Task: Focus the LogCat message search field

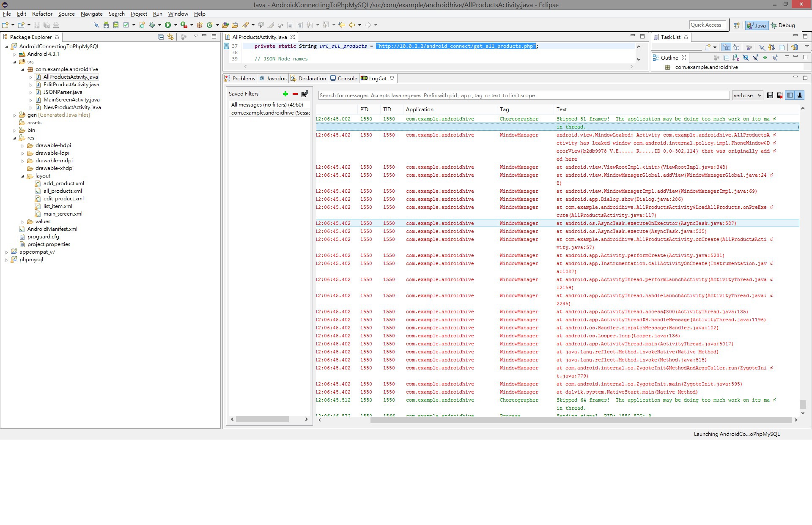Action: pos(524,96)
